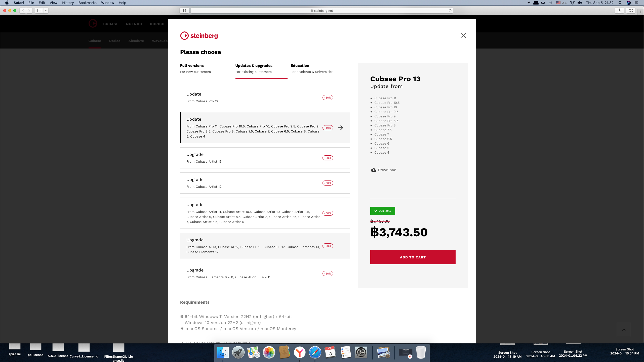
Task: Choose Upgrade from Cubase Artist 12
Action: click(265, 183)
